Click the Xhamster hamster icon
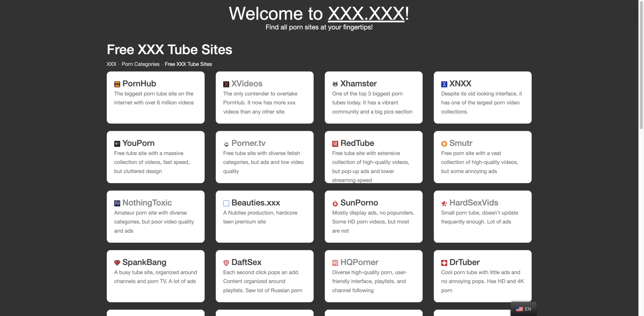Screen dimensions: 644x316 pyautogui.click(x=335, y=84)
